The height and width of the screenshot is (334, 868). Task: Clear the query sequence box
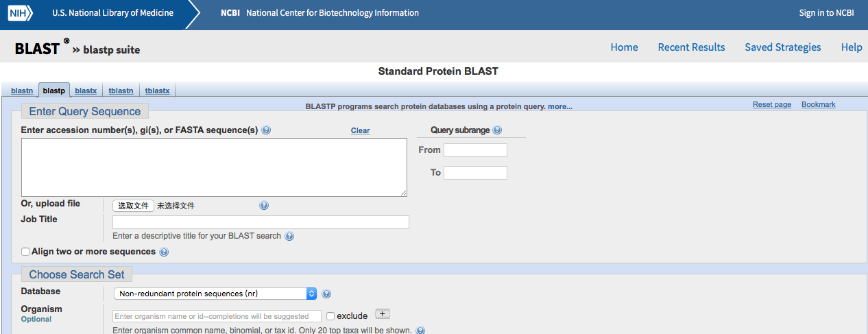click(361, 130)
